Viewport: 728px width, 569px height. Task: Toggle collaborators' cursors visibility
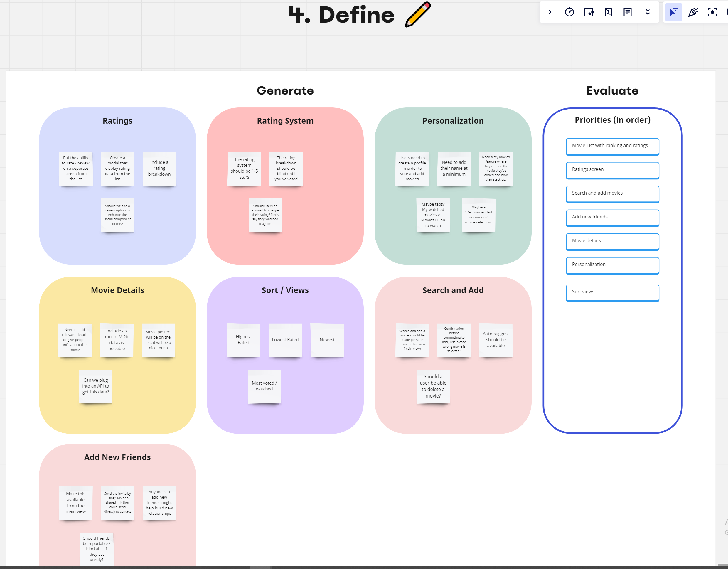(673, 12)
